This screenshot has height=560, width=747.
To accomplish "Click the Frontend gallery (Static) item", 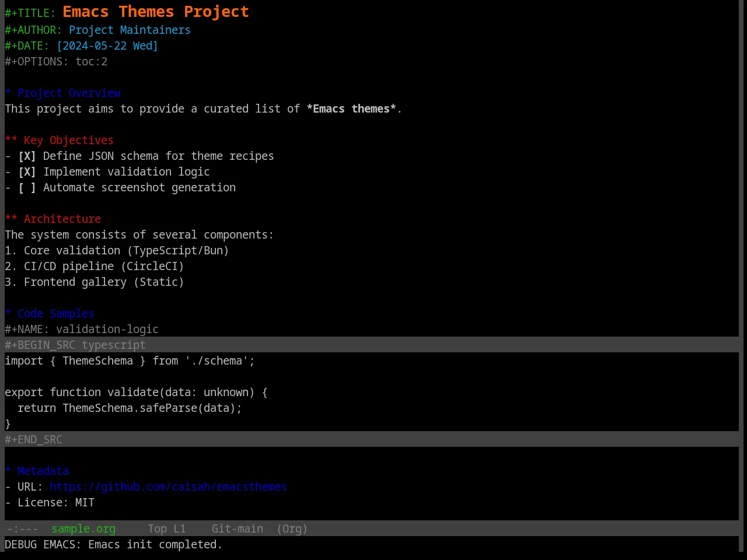I will [x=95, y=282].
